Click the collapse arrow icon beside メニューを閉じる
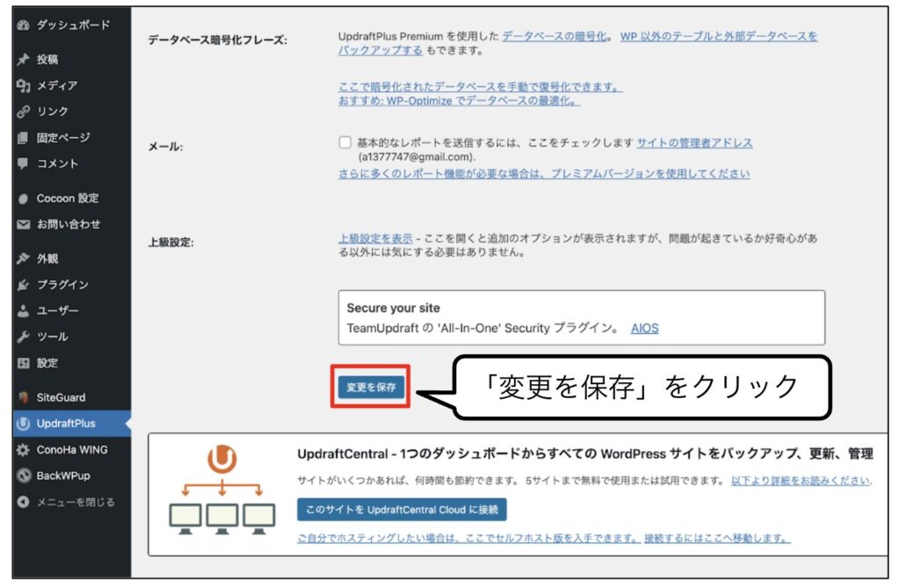 [23, 502]
